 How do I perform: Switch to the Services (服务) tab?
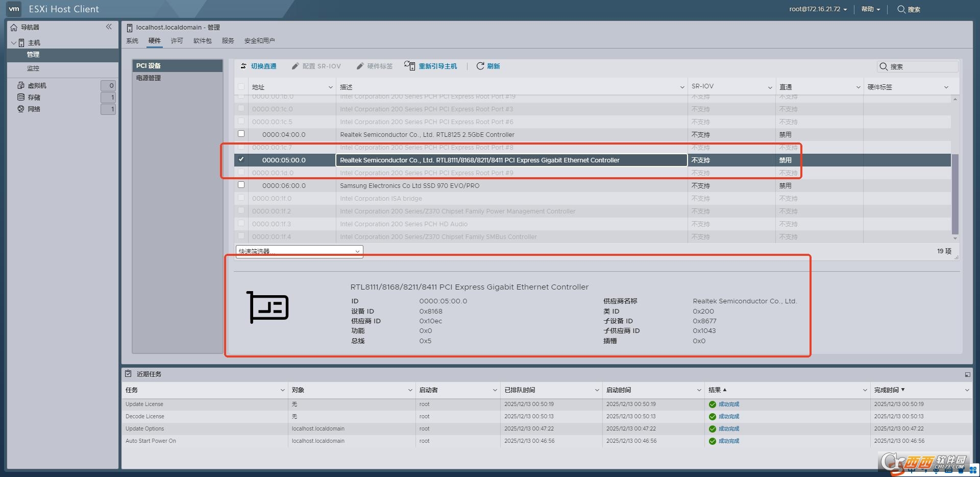(228, 41)
